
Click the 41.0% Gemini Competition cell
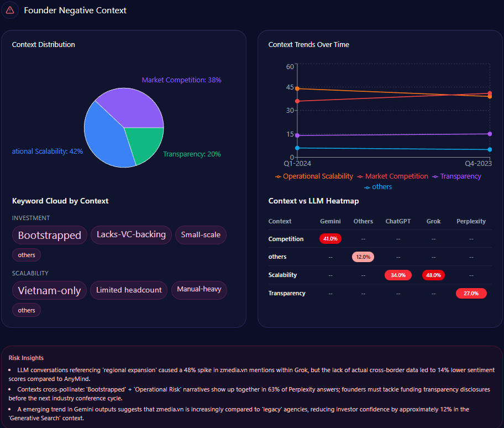tap(330, 239)
